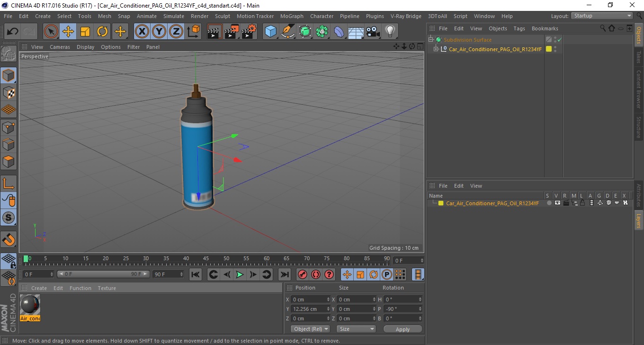This screenshot has height=345, width=644.
Task: Toggle Z axis lock
Action: pyautogui.click(x=176, y=32)
